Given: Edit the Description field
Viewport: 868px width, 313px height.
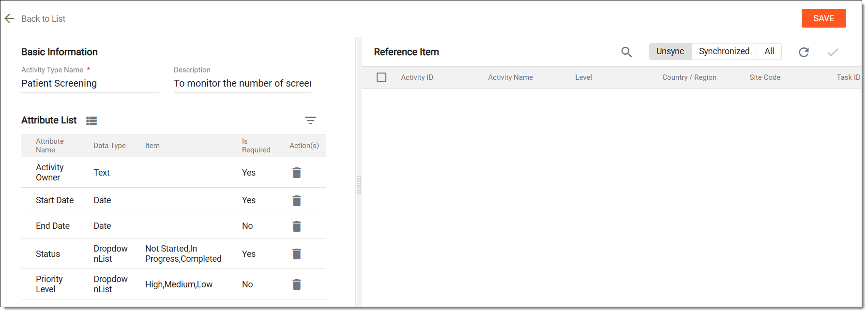Looking at the screenshot, I should tap(243, 84).
